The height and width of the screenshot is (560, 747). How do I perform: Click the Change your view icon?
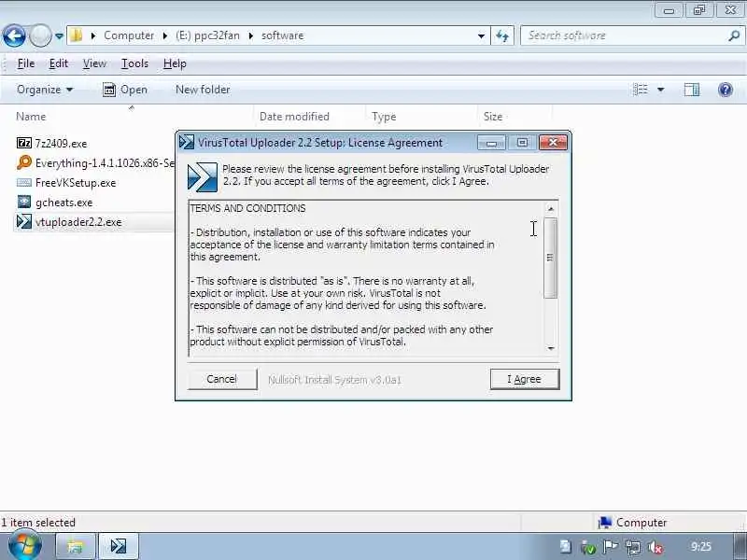point(641,90)
